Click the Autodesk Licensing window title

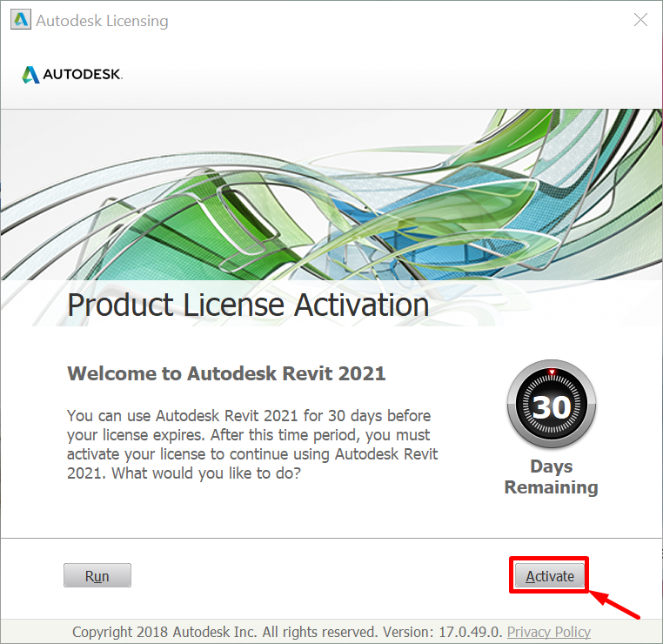(102, 20)
